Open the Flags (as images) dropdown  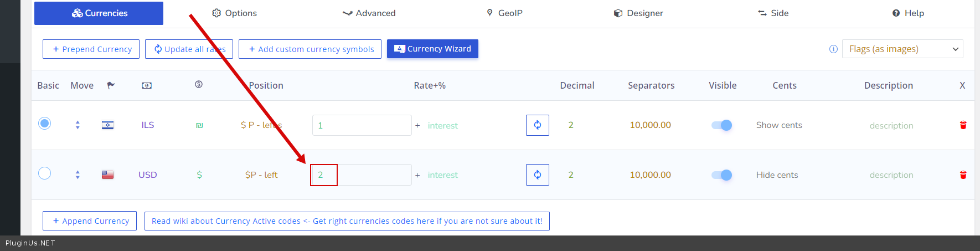pos(902,49)
